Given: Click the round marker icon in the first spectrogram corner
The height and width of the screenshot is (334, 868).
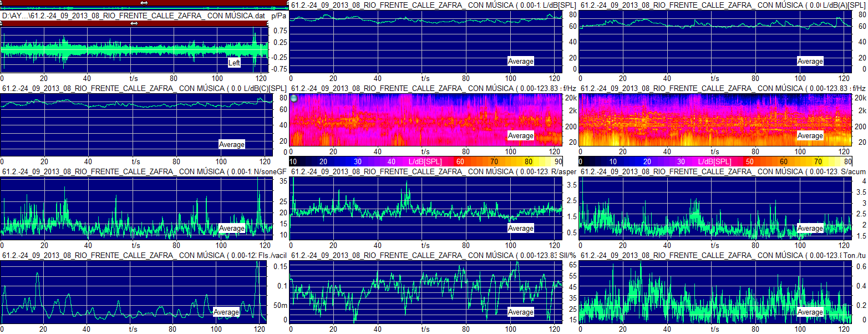Looking at the screenshot, I should tap(294, 98).
